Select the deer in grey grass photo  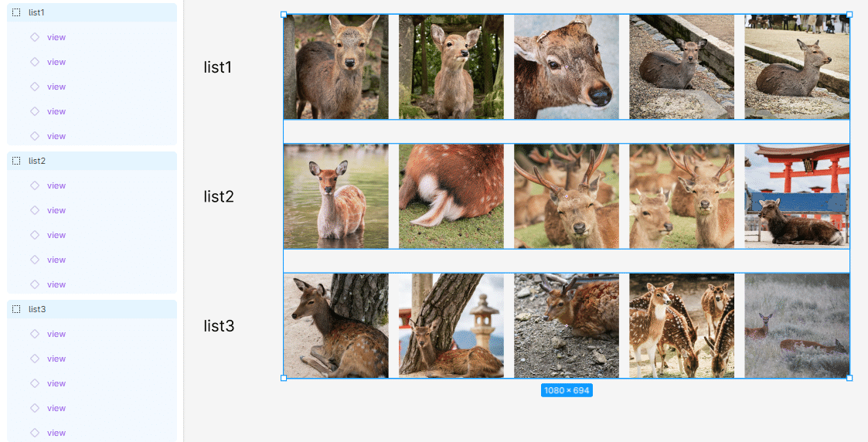[797, 326]
